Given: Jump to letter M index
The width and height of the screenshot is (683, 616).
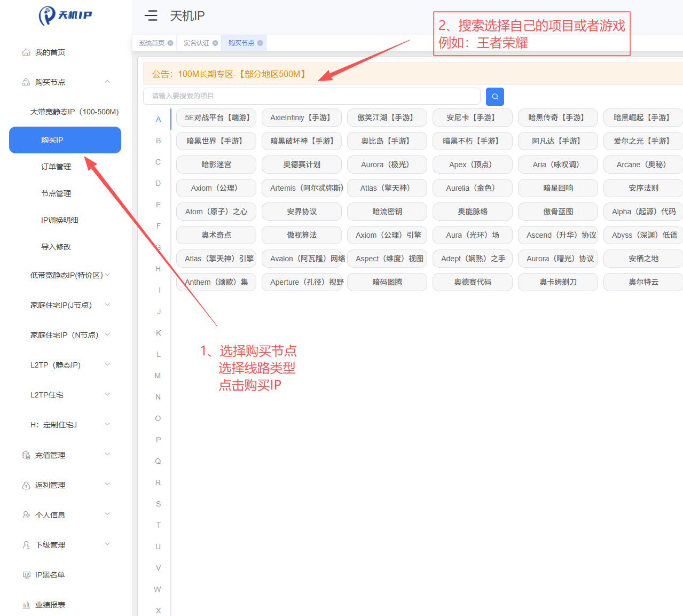Looking at the screenshot, I should point(158,376).
